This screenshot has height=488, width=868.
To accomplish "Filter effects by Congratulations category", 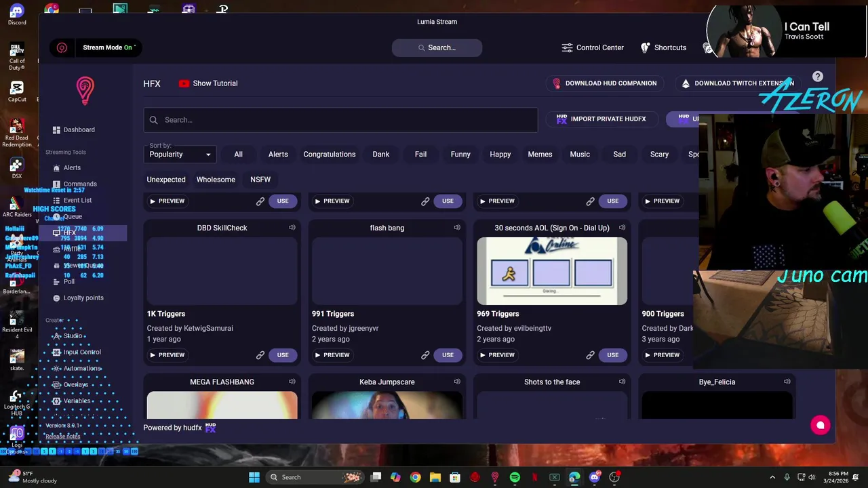I will click(x=330, y=154).
